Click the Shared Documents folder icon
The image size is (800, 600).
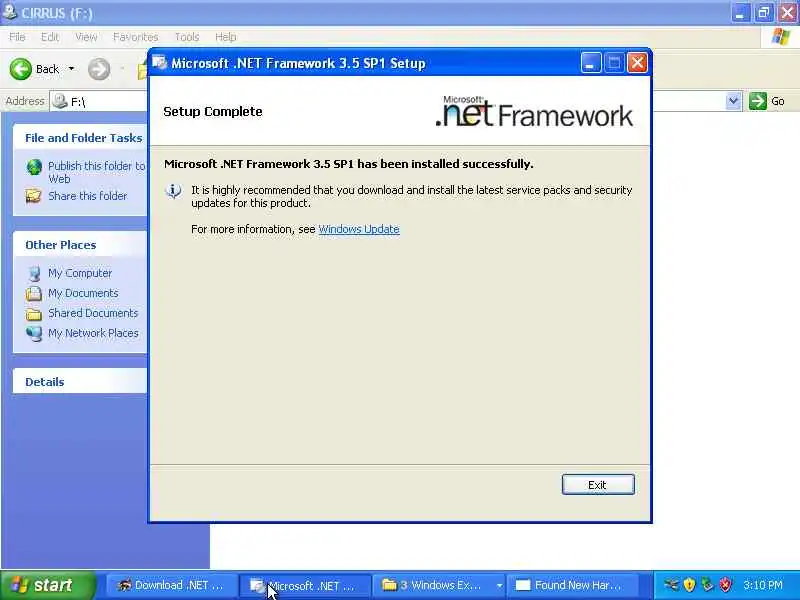tap(34, 313)
